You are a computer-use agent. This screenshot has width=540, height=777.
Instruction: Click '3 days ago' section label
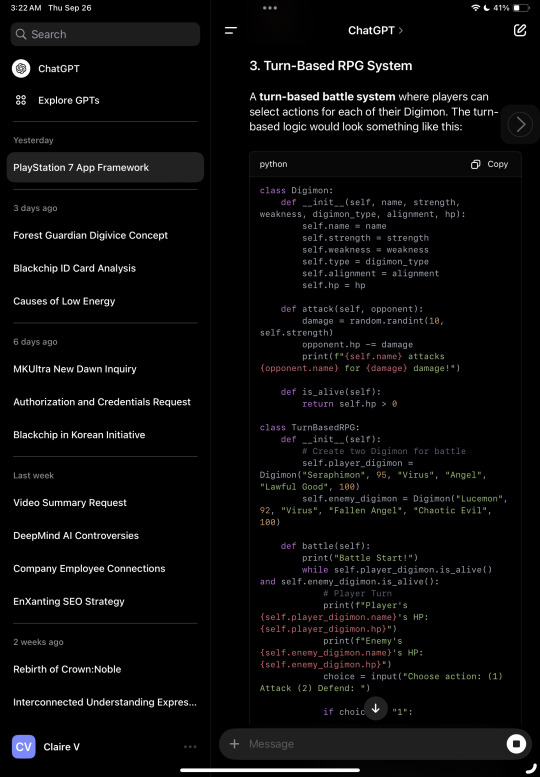(35, 208)
